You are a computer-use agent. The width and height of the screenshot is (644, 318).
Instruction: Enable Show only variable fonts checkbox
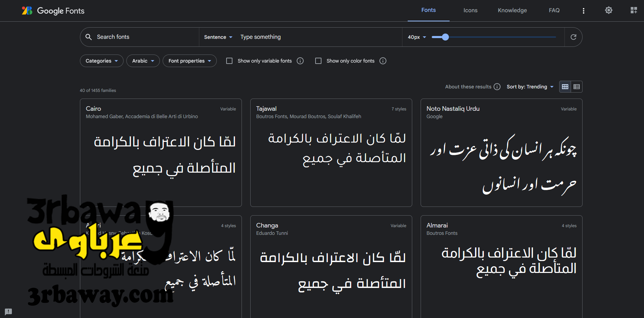click(229, 61)
